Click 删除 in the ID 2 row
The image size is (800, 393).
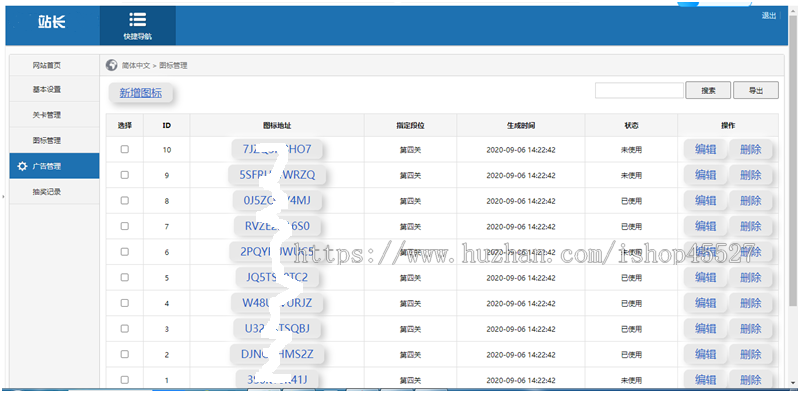[751, 354]
